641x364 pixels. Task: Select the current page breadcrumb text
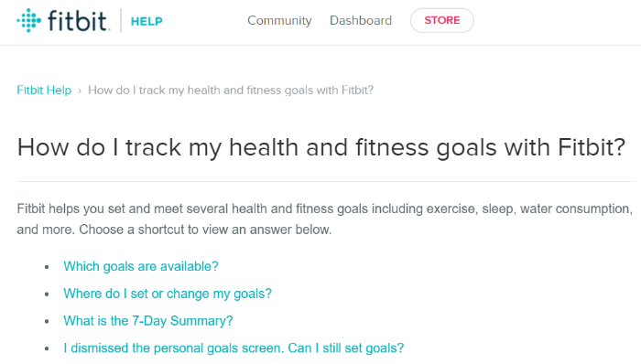pos(231,91)
